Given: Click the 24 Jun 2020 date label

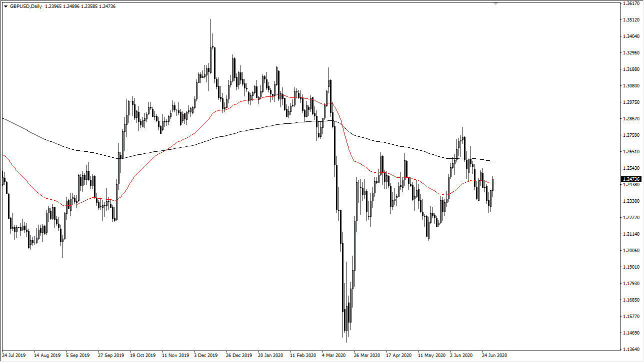Looking at the screenshot, I should pyautogui.click(x=494, y=356).
